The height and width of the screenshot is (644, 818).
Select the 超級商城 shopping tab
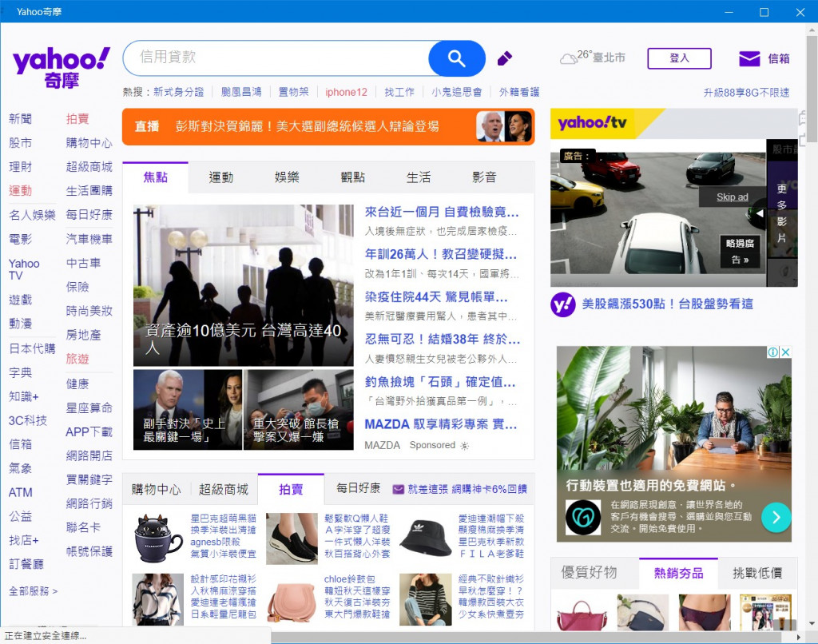[224, 490]
